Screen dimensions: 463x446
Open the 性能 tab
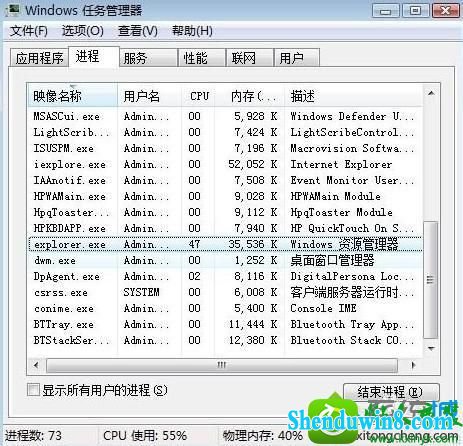[202, 58]
